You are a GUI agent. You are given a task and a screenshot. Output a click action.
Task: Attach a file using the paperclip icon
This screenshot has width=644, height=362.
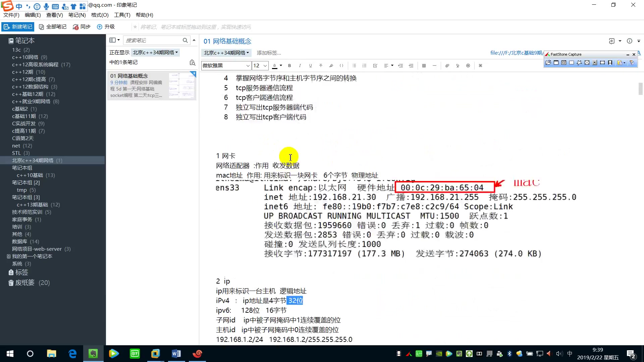click(447, 65)
